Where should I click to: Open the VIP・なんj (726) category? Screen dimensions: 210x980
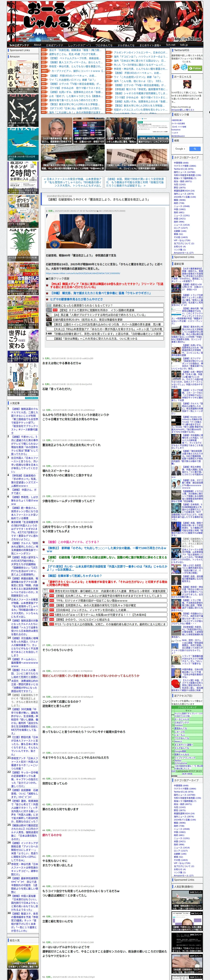click(182, 240)
